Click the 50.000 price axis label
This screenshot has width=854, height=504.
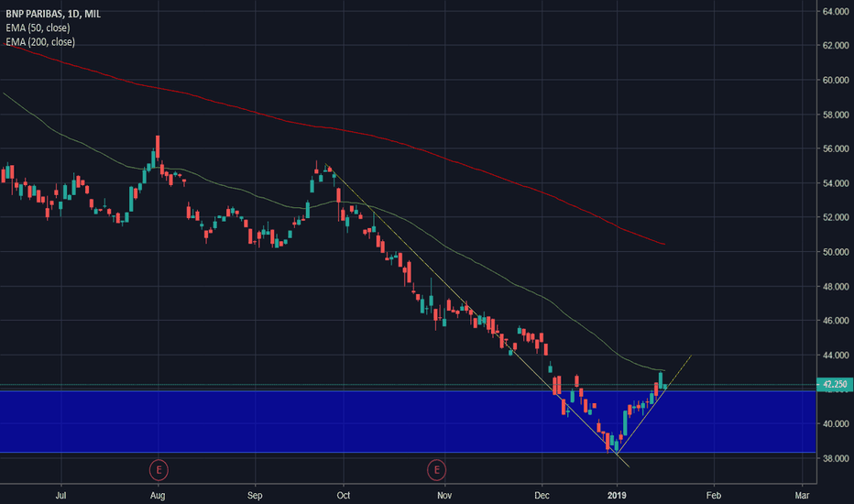(x=836, y=252)
